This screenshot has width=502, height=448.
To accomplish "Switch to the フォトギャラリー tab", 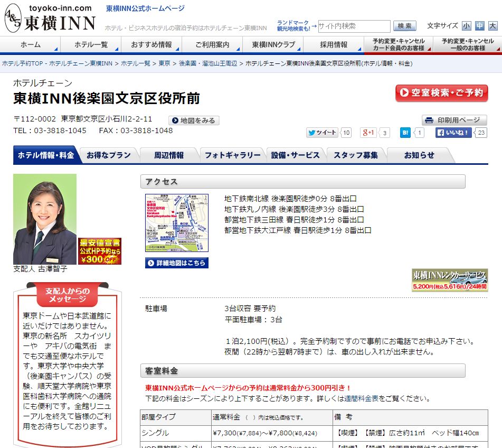I will 232,155.
